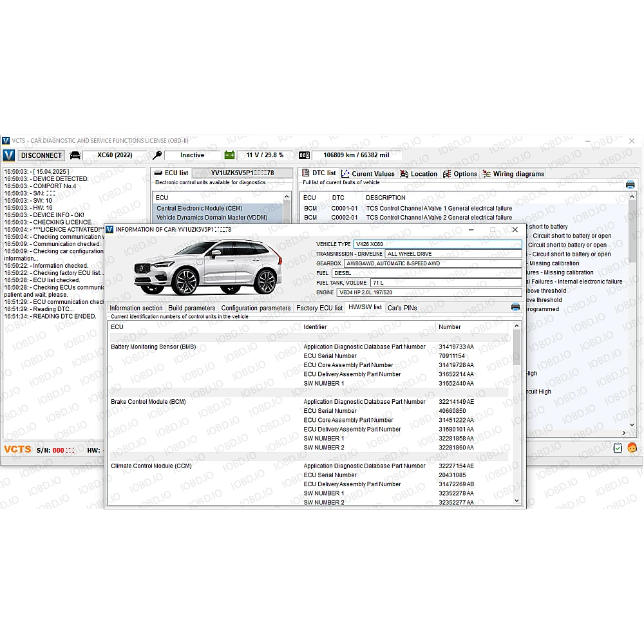The height and width of the screenshot is (644, 644).
Task: Click the BMS serial number 70911154
Action: point(452,355)
